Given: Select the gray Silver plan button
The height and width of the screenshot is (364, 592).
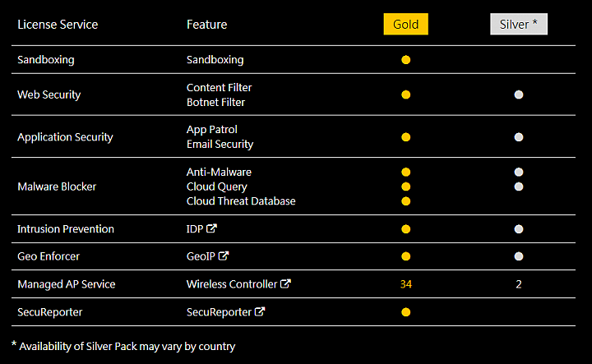Looking at the screenshot, I should 519,24.
